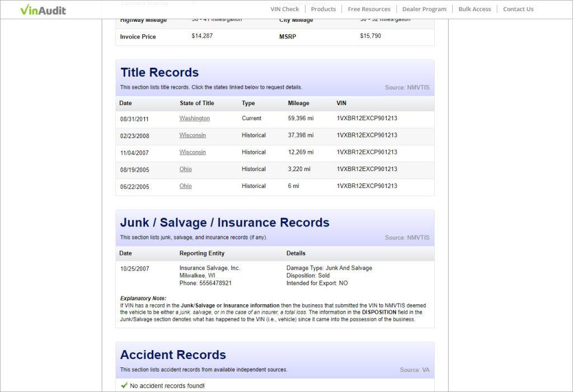
Task: Click the green checkmark beside No accident records
Action: (124, 385)
